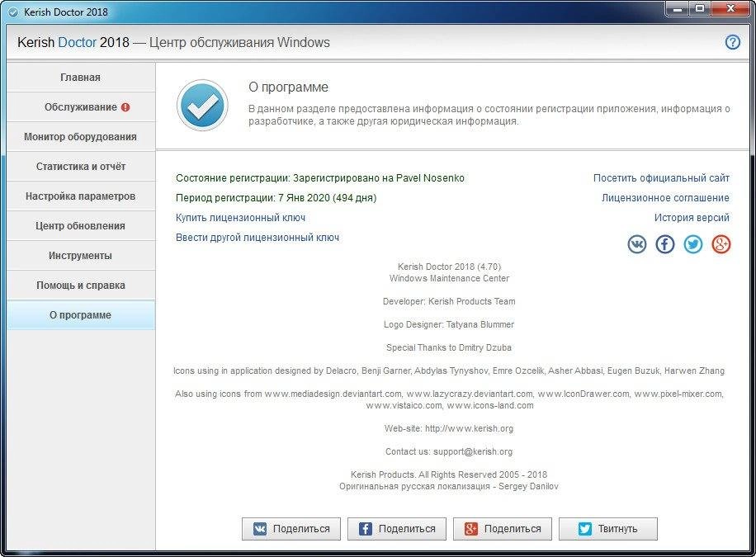Open Монитор оборудования in the sidebar
Screen dimensions: 756x557
pyautogui.click(x=81, y=136)
